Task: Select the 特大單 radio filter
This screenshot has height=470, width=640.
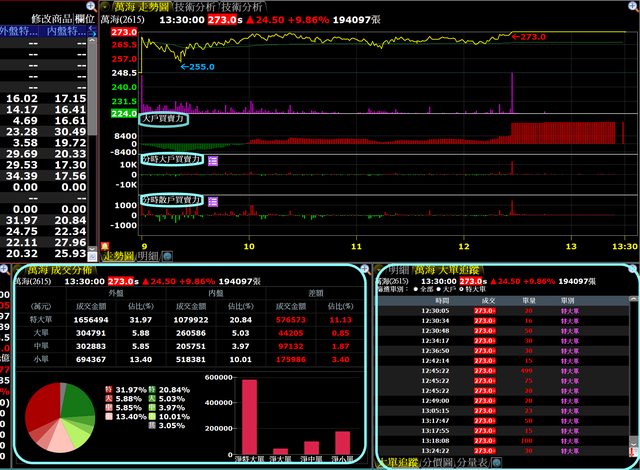Action: point(456,289)
